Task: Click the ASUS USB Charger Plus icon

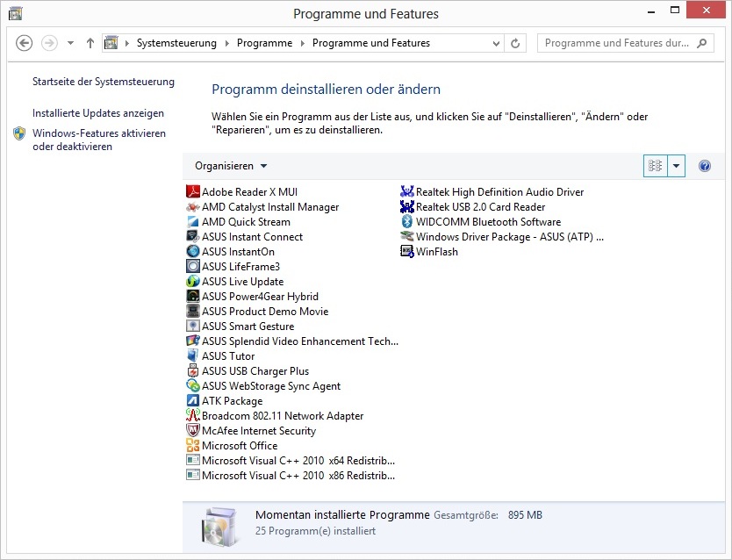Action: [x=193, y=371]
